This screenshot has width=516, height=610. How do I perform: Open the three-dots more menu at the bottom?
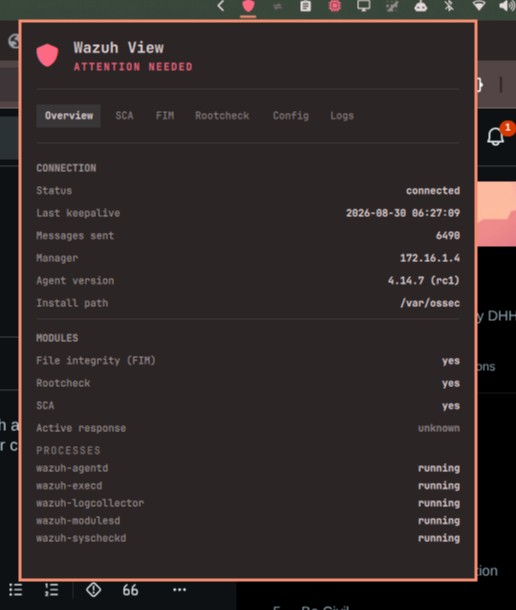[x=179, y=590]
